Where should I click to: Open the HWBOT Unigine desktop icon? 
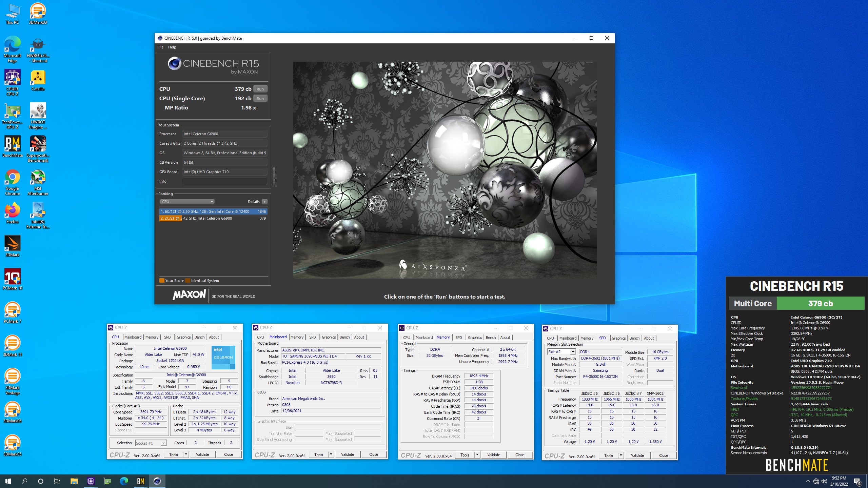tap(38, 116)
